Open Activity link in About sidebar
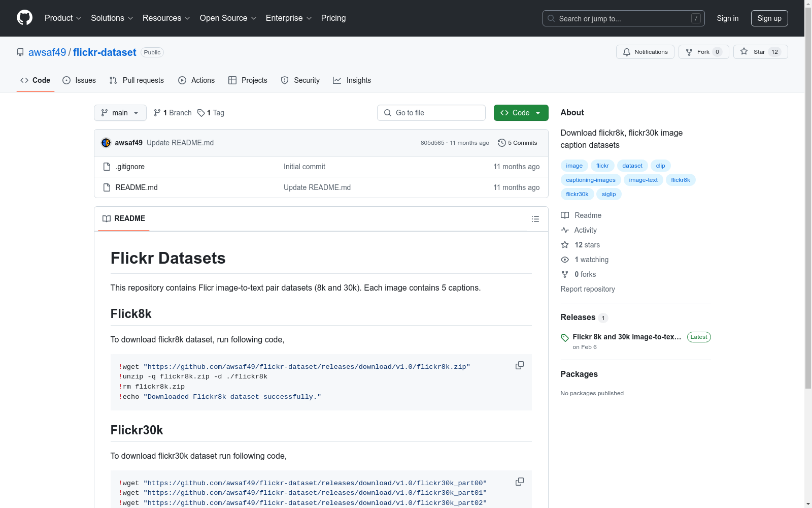Viewport: 812px width, 508px height. pos(579,230)
